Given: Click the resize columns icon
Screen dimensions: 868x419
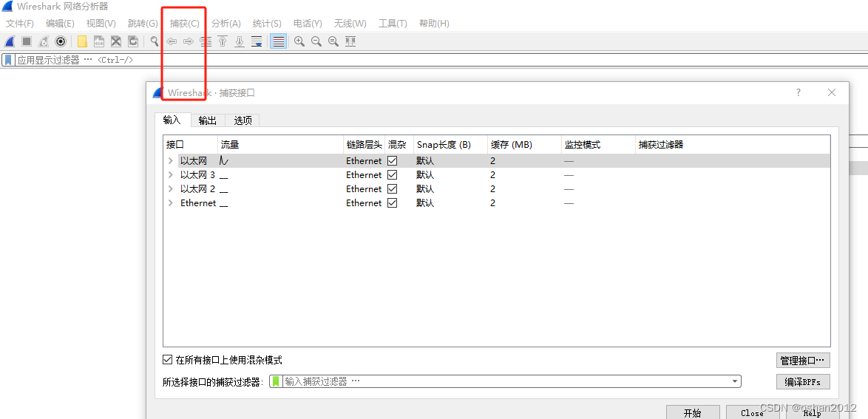Looking at the screenshot, I should pyautogui.click(x=350, y=41).
